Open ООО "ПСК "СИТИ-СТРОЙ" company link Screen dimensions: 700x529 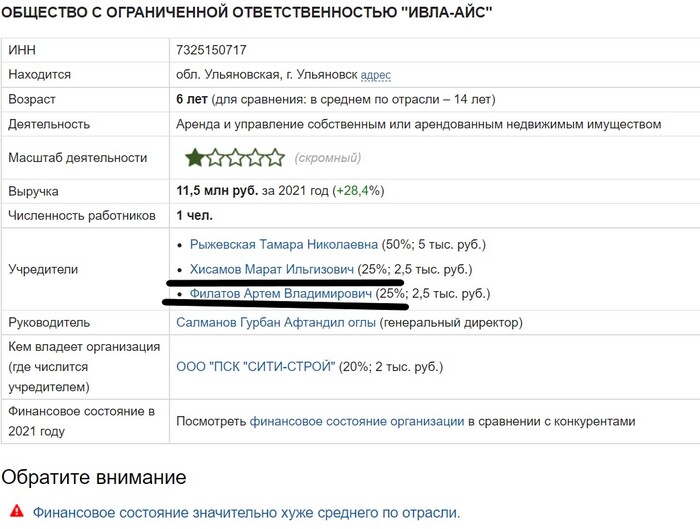click(x=256, y=367)
